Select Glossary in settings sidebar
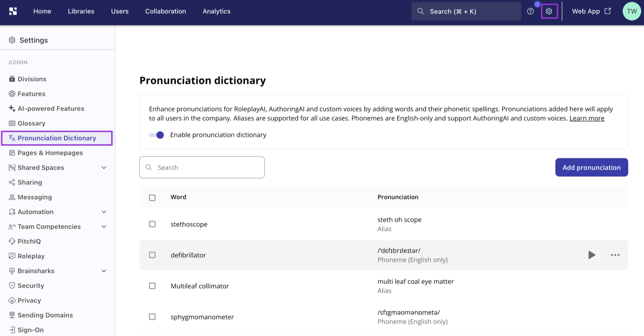This screenshot has width=644, height=336. point(31,123)
